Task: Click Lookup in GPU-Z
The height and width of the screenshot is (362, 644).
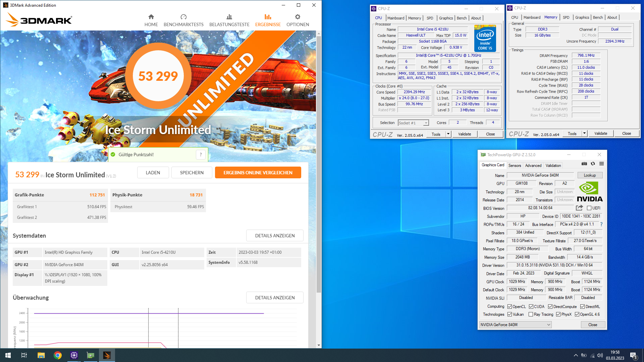Action: click(590, 175)
